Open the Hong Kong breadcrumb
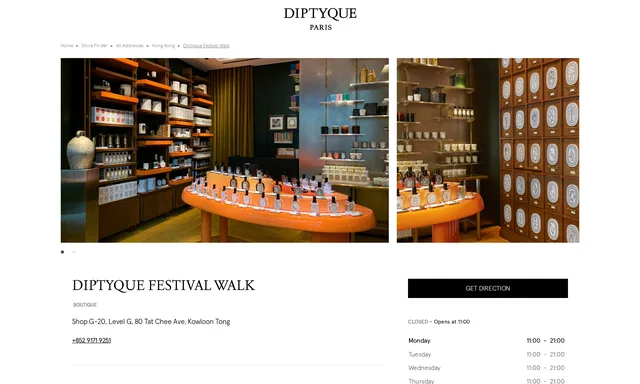 point(163,46)
